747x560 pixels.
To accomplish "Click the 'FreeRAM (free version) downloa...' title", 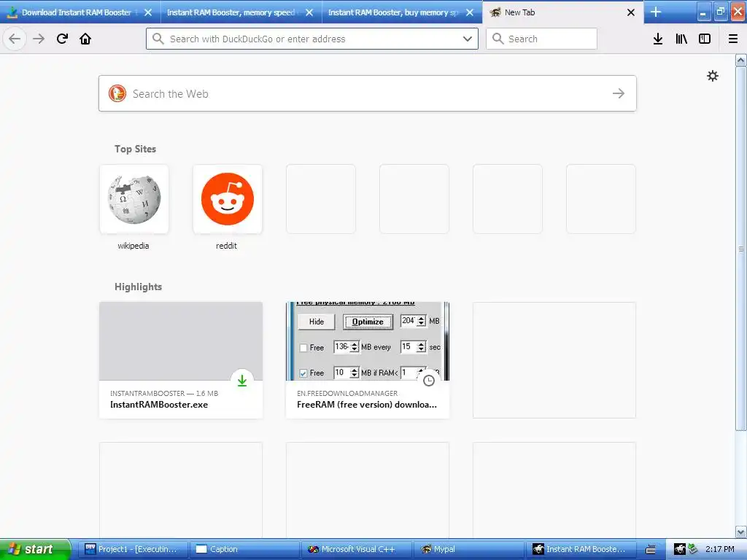I will (x=367, y=404).
